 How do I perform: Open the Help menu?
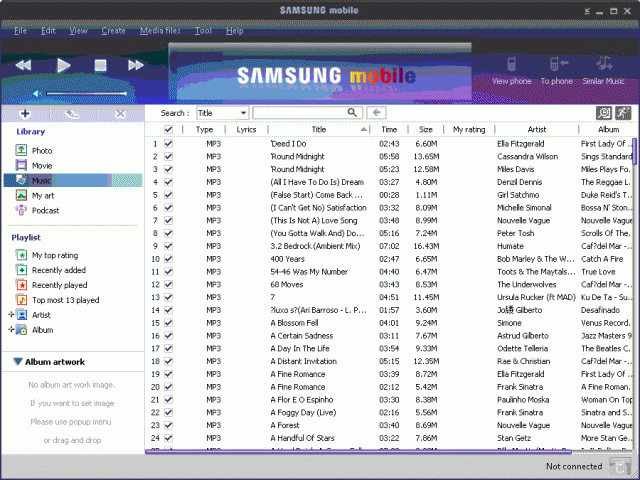(235, 31)
